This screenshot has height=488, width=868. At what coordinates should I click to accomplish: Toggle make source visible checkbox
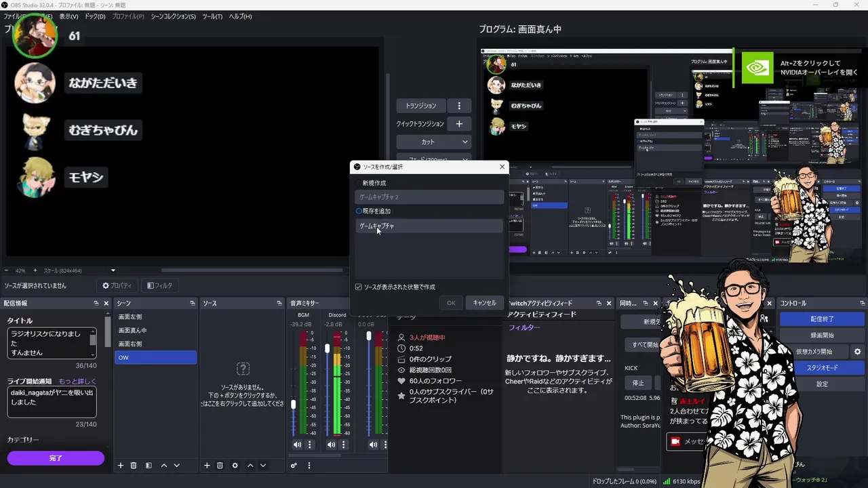tap(359, 287)
